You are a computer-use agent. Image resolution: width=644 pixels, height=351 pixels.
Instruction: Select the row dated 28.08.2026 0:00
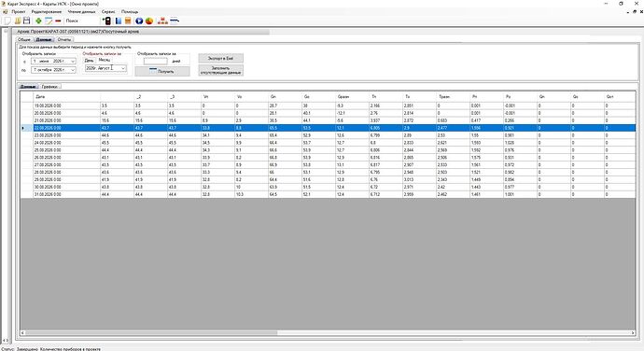(328, 172)
